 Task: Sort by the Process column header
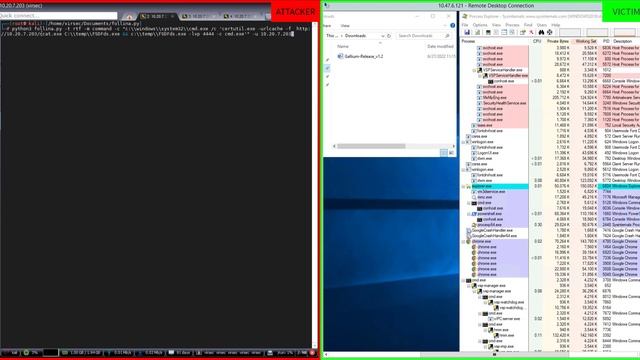click(x=495, y=41)
